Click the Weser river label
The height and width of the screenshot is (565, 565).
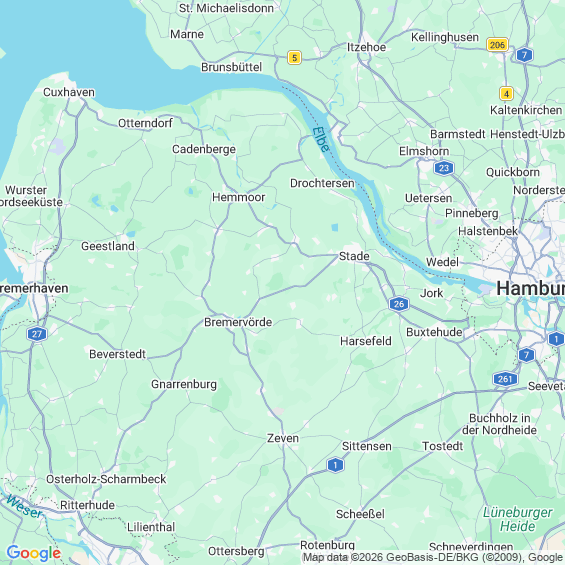pyautogui.click(x=24, y=507)
